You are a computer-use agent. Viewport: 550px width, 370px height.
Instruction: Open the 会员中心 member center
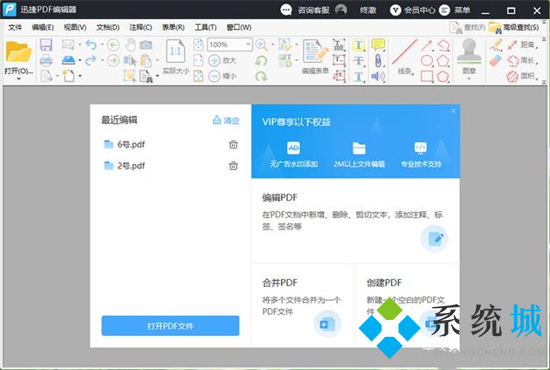413,10
